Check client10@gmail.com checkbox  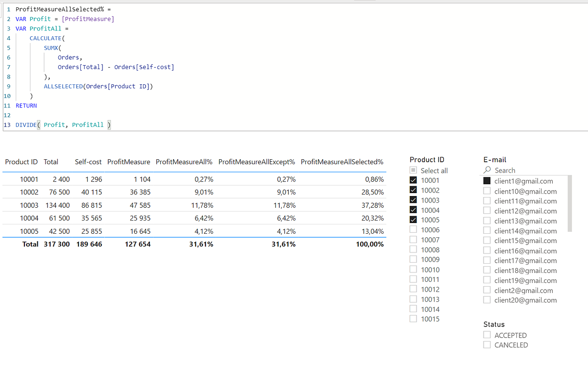[487, 191]
